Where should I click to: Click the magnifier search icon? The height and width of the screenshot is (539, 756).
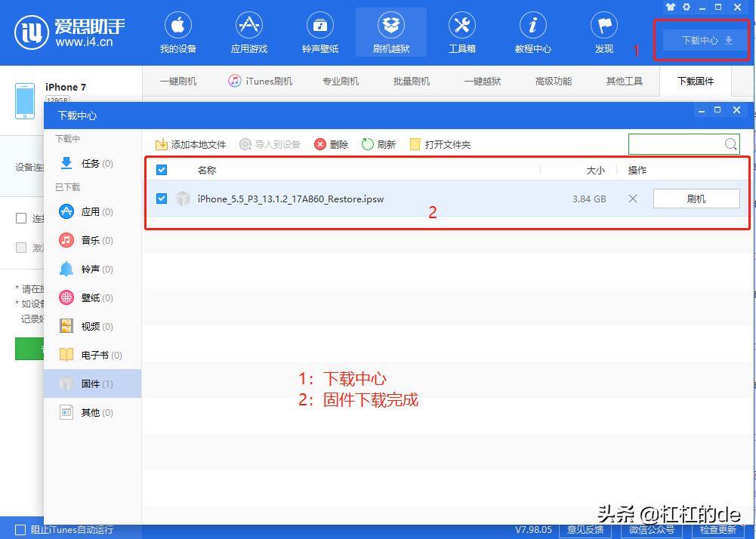click(730, 144)
